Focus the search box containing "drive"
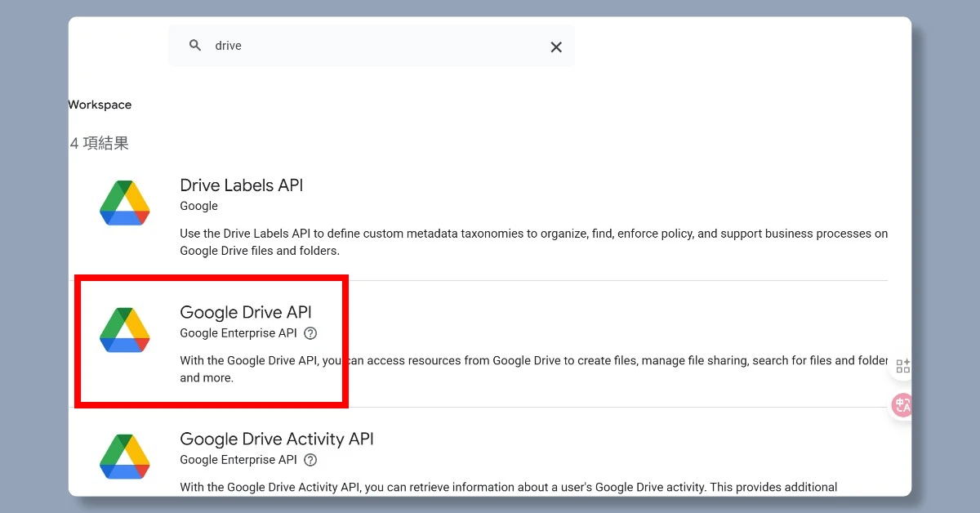 click(372, 46)
